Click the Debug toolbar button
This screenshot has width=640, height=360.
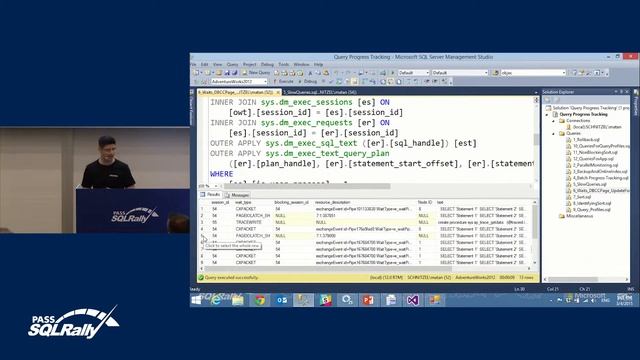click(308, 82)
